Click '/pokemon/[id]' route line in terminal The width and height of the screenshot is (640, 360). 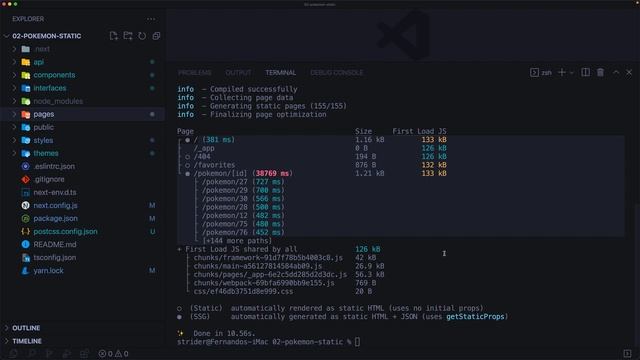click(x=243, y=173)
